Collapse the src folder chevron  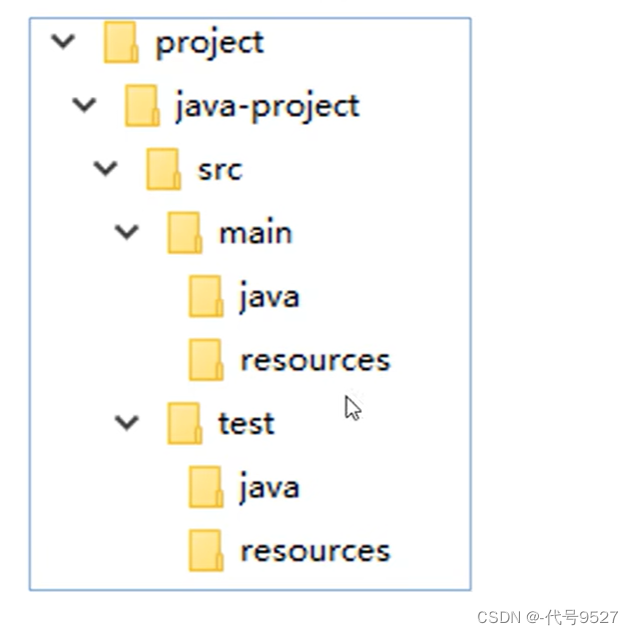[105, 168]
